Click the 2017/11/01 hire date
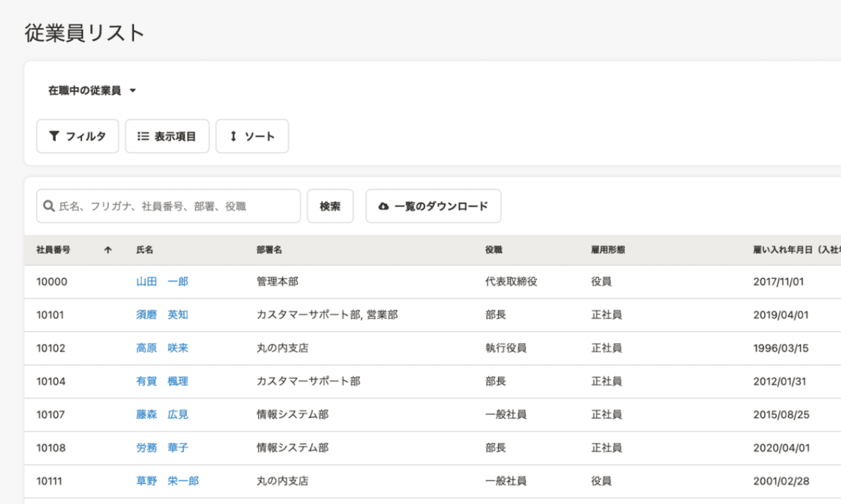The width and height of the screenshot is (841, 504). coord(779,281)
